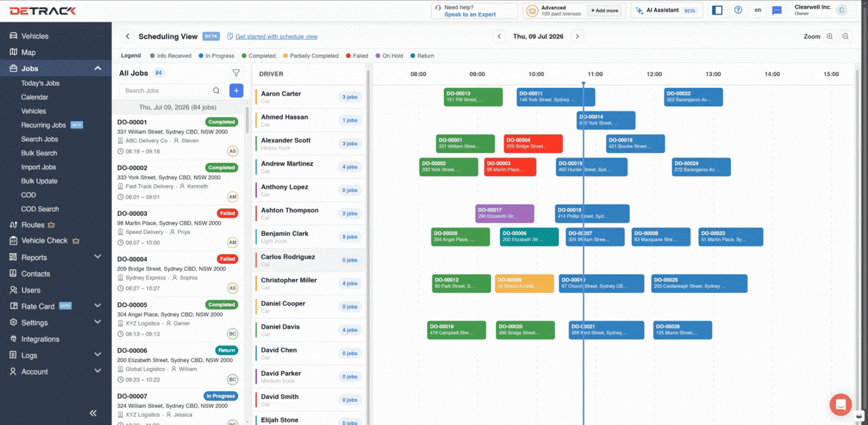The height and width of the screenshot is (425, 868).
Task: Open Vehicle Check from sidebar
Action: (44, 241)
